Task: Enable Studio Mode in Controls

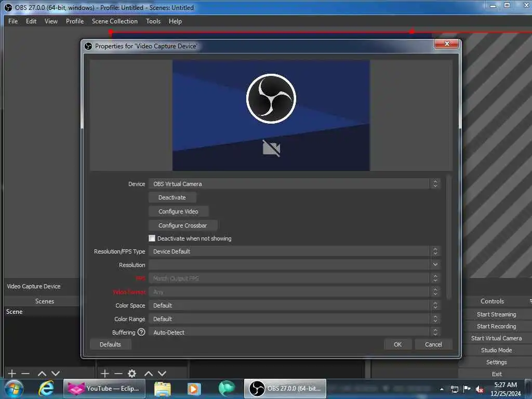Action: (496, 350)
